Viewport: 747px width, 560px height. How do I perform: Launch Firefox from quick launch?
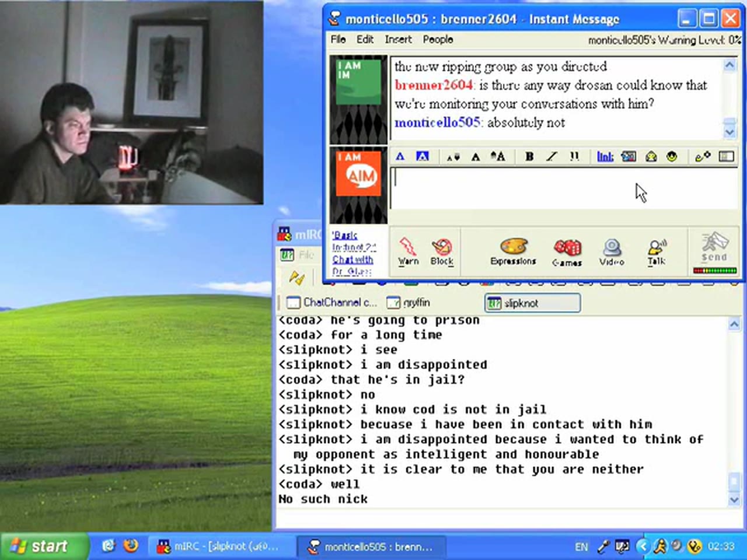(x=131, y=545)
